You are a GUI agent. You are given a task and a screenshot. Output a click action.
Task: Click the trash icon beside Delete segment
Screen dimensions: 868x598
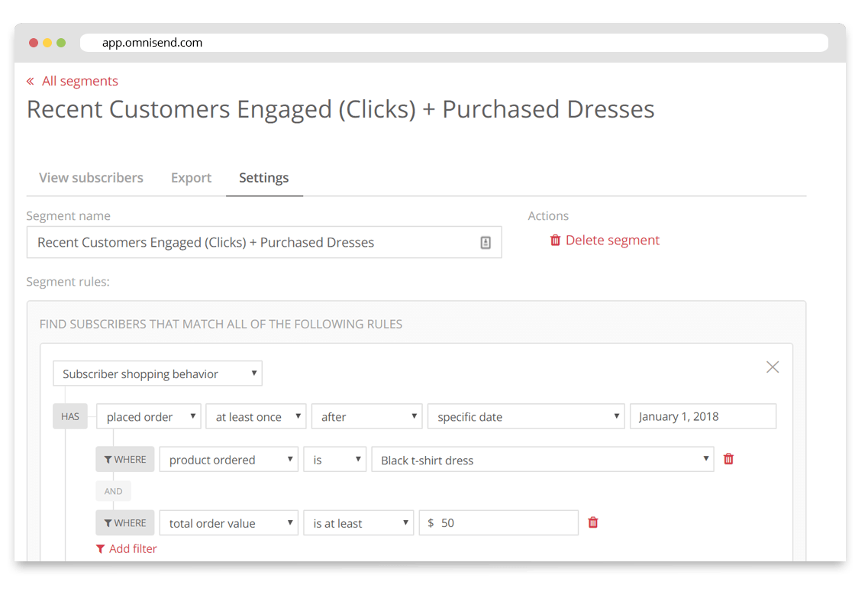[x=555, y=241]
